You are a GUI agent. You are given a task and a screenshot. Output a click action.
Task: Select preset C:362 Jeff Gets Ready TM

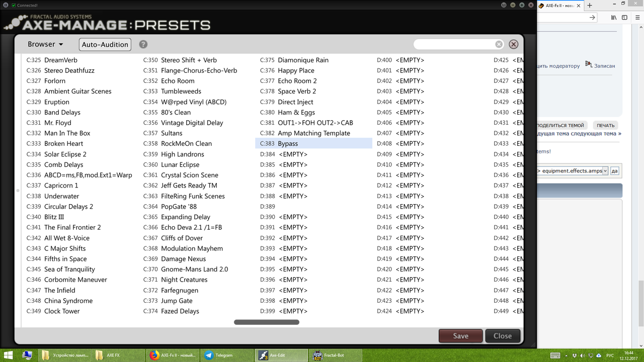pos(197,186)
